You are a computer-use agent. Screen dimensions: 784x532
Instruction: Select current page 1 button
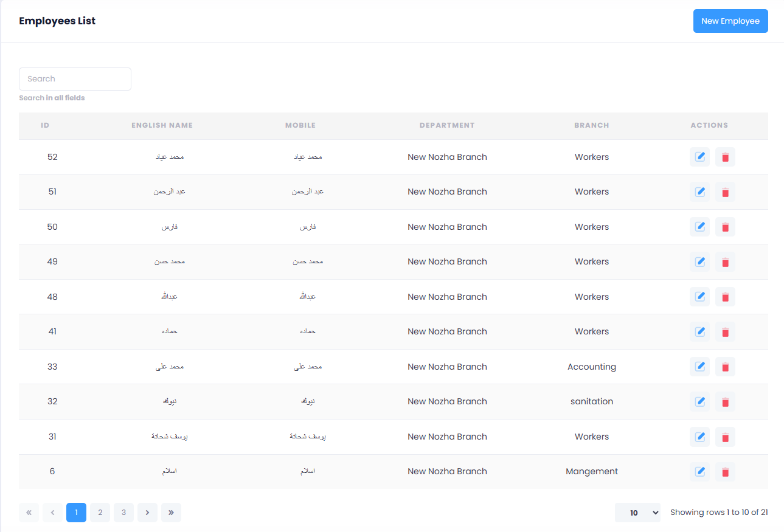[x=76, y=513]
